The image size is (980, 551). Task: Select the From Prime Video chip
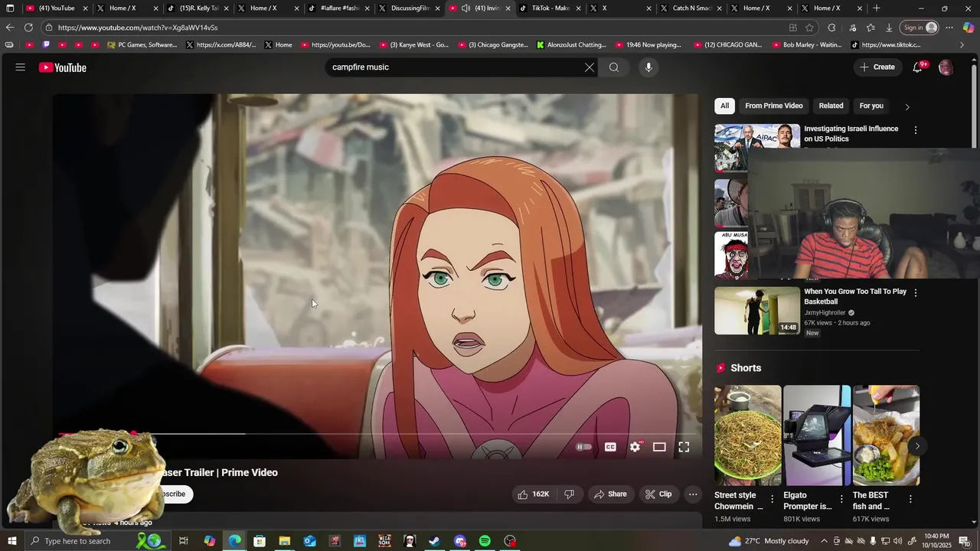click(x=774, y=106)
